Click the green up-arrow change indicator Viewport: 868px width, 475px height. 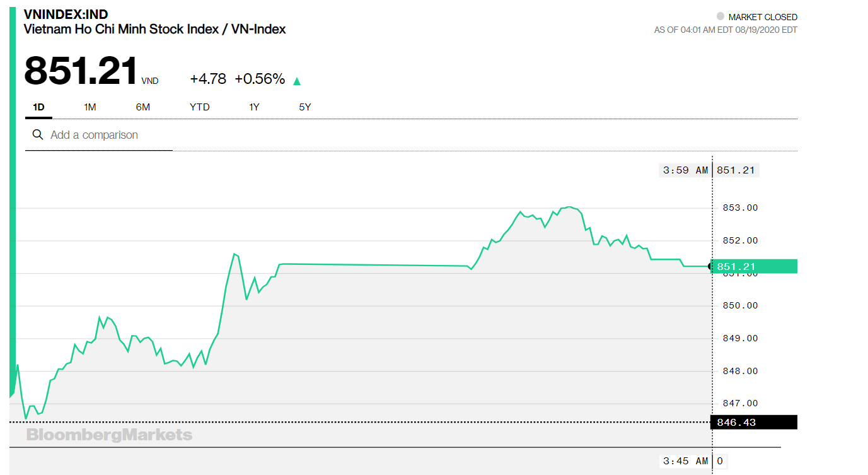coord(297,81)
